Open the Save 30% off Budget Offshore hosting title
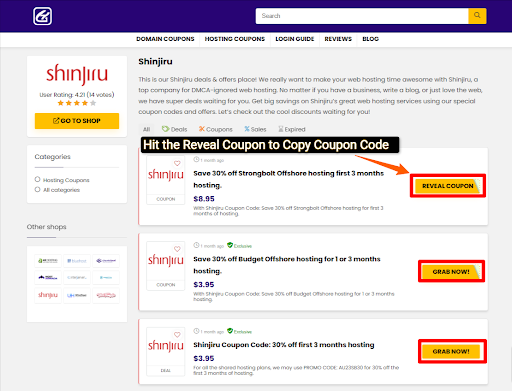Screen dimensions: 512x391 (287, 265)
